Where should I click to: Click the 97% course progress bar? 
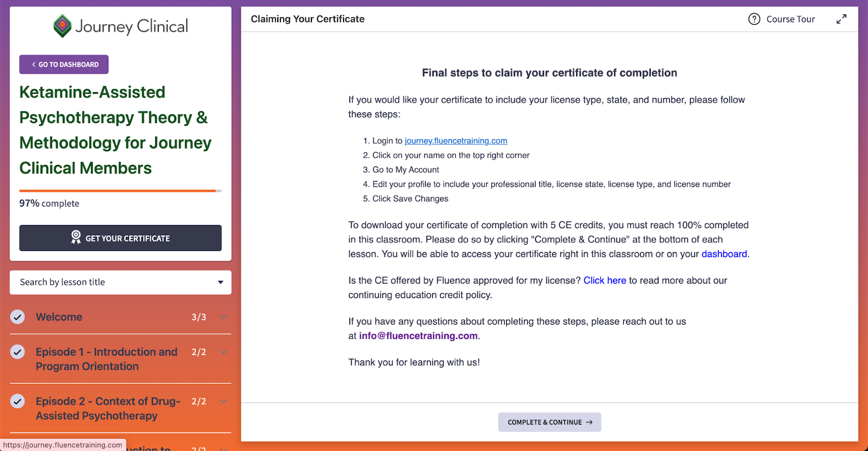[x=120, y=191]
